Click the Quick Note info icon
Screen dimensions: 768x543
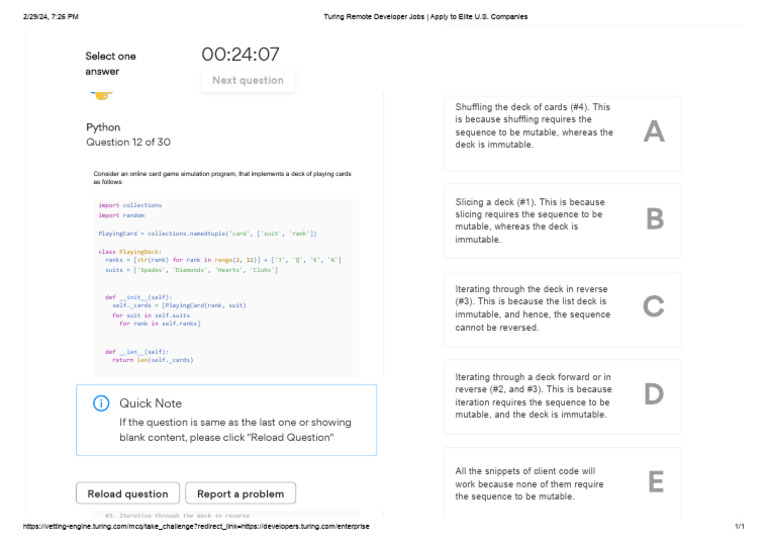(x=101, y=403)
